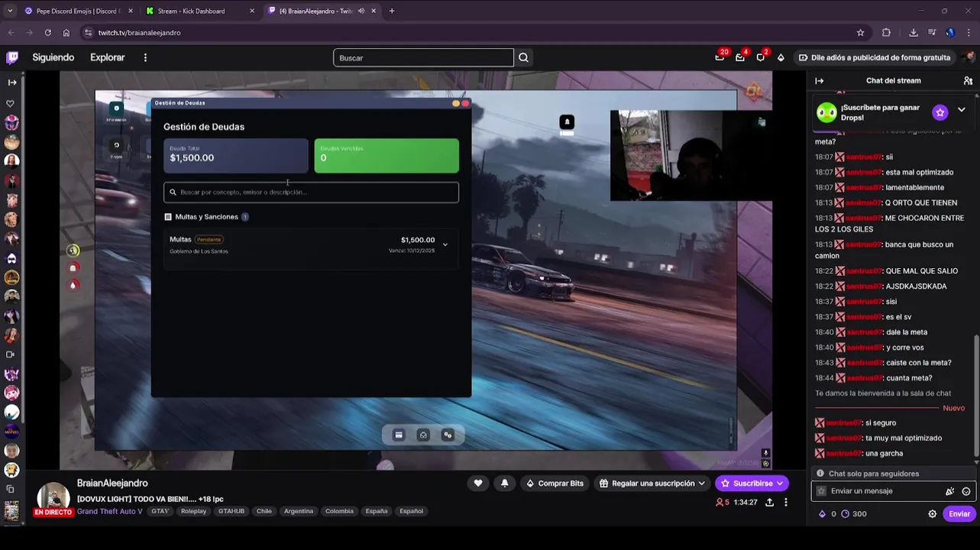Viewport: 980px width, 550px height.
Task: Toggle the notification bell under the stream
Action: point(504,483)
